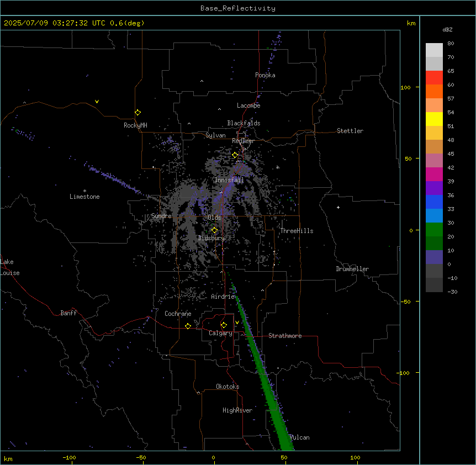This screenshot has height=465, width=476.
Task: Click the -100 tick label on bottom horizontal axis
Action: point(69,458)
